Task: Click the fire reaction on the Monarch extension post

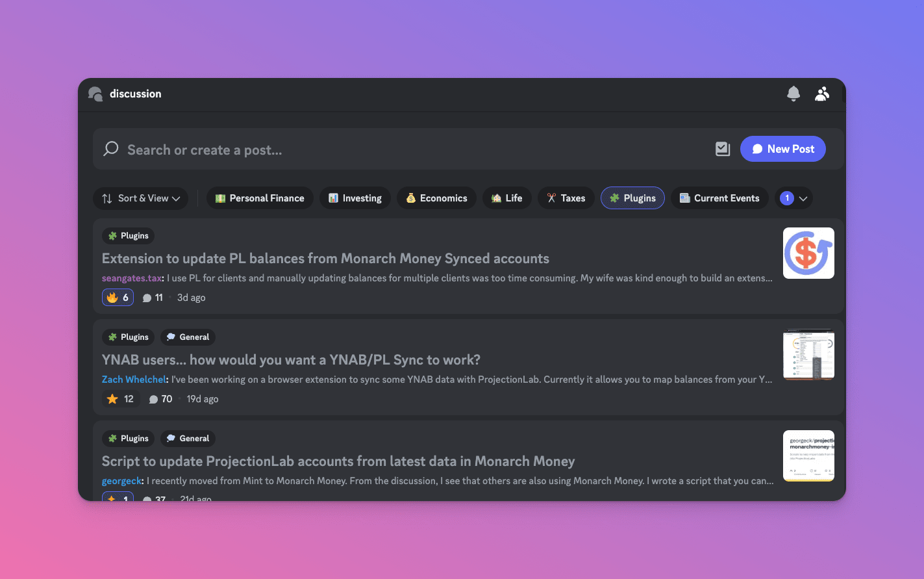Action: coord(118,297)
